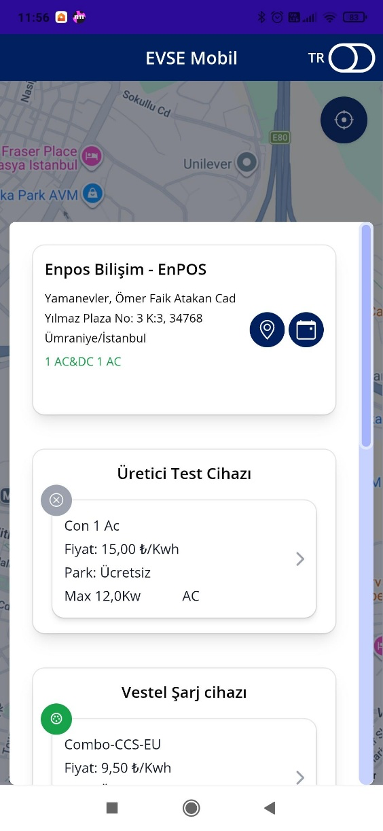Tap the Android home circle button
The height and width of the screenshot is (831, 383).
pos(191,808)
